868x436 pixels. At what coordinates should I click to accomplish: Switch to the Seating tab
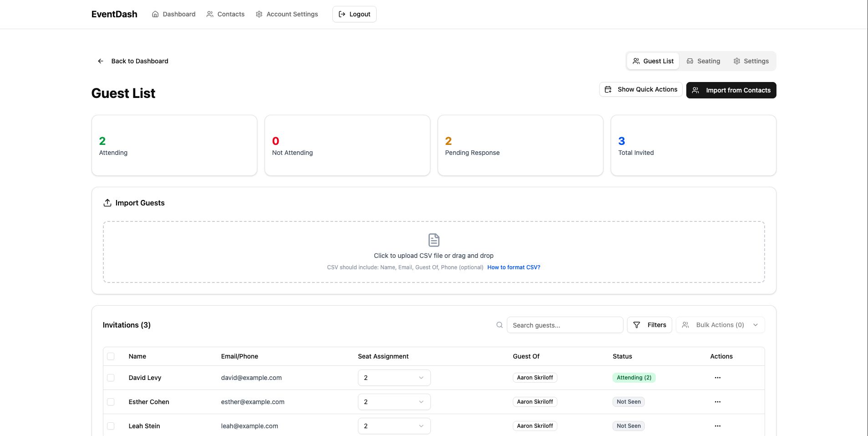click(704, 61)
